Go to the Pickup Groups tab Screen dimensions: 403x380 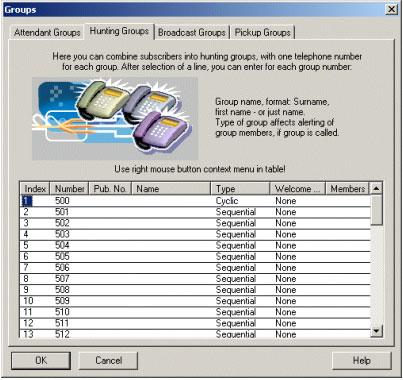click(262, 33)
